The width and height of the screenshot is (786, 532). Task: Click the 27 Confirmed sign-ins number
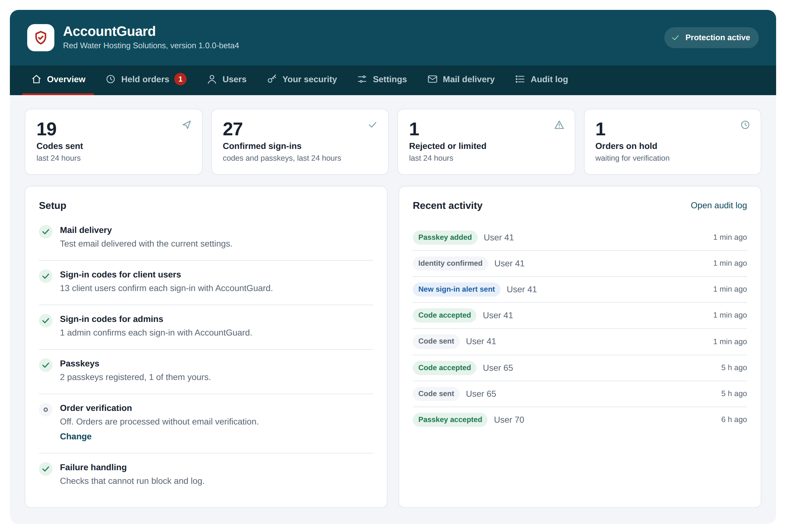pos(233,129)
